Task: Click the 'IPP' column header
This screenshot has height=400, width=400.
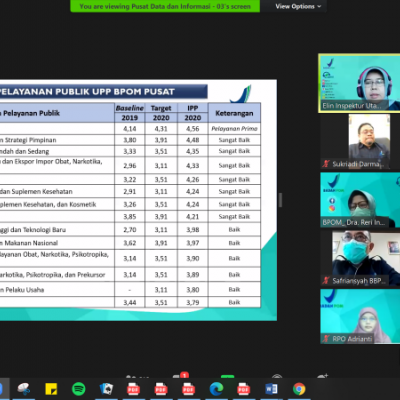Action: click(193, 108)
